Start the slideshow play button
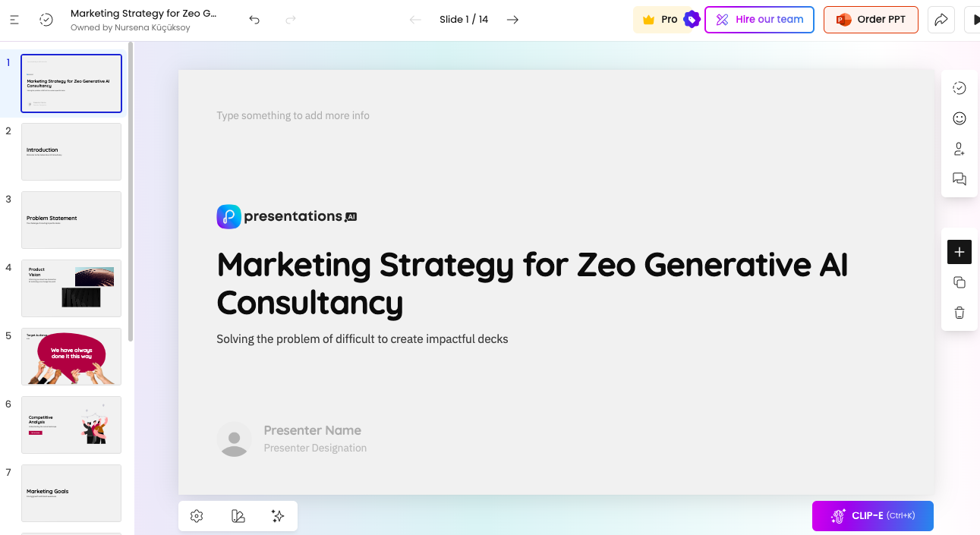980x535 pixels. [x=972, y=20]
